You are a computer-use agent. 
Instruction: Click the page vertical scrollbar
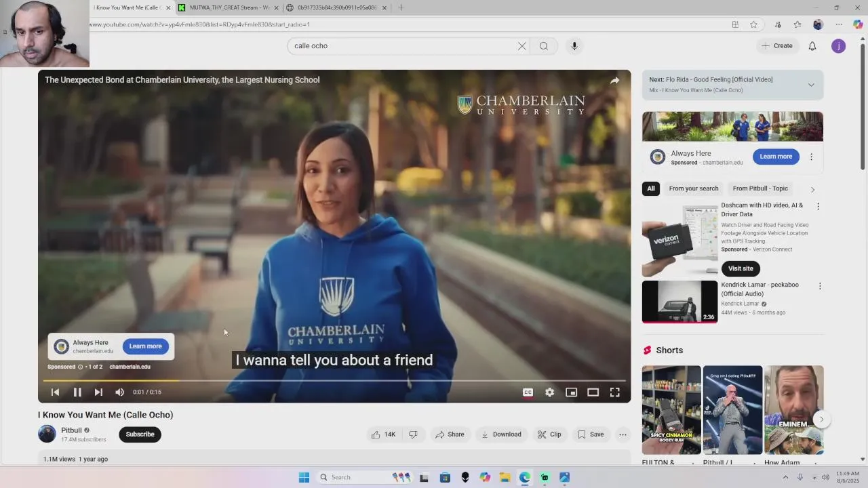(863, 108)
